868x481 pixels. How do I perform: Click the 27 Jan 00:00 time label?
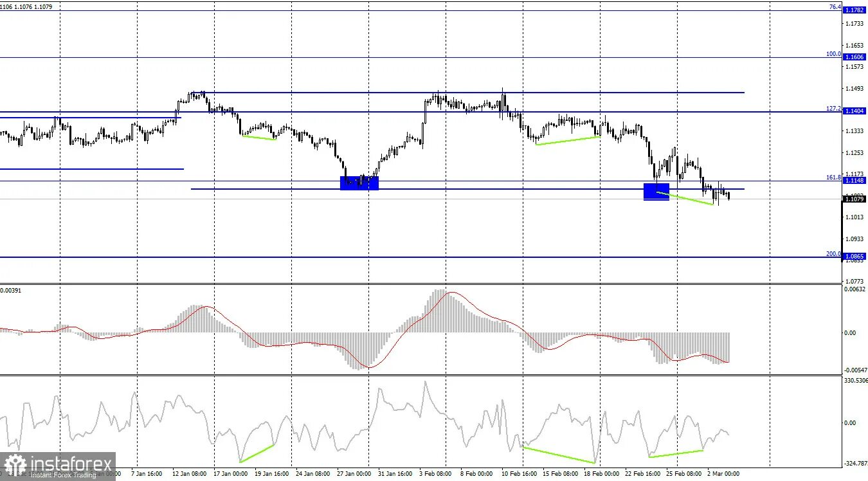[354, 474]
